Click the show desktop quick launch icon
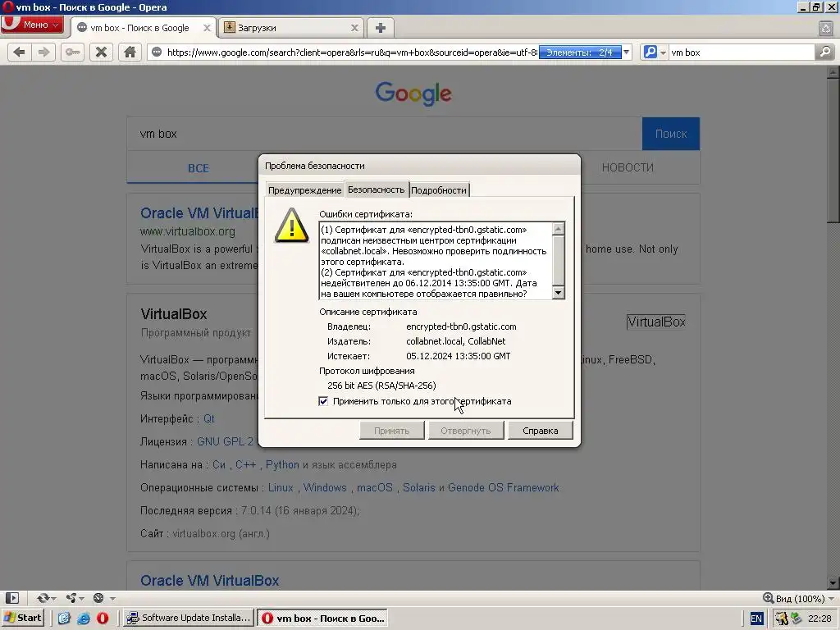 click(64, 619)
